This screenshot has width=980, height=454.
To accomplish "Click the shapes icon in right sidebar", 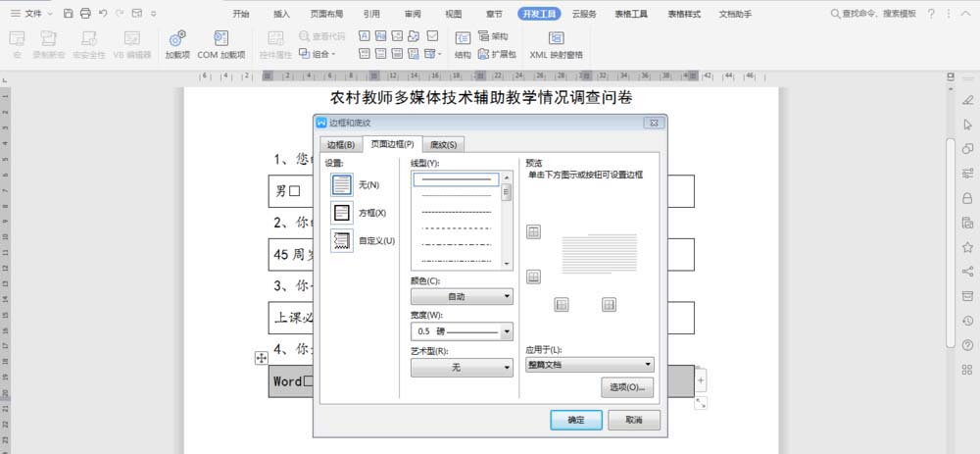I will point(967,148).
